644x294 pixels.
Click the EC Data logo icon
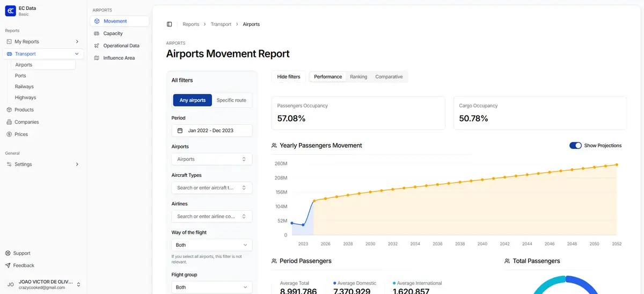pos(10,11)
